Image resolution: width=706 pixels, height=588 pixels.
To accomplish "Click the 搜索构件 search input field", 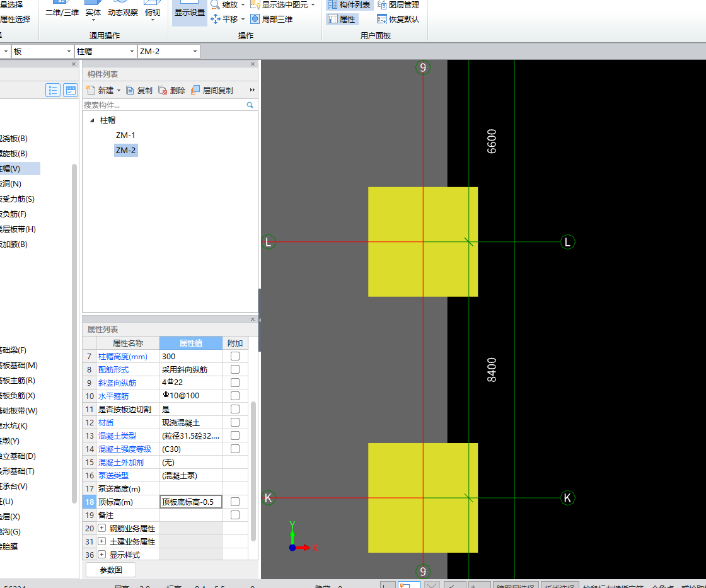I will [x=165, y=105].
